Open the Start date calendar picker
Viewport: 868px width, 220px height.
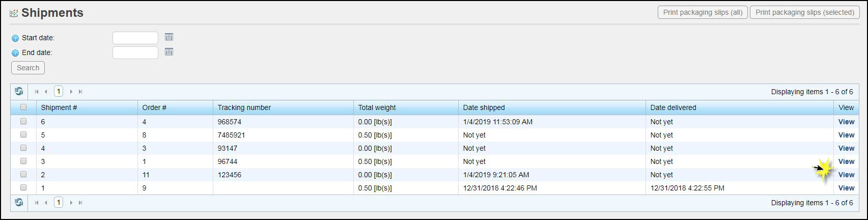(x=170, y=37)
